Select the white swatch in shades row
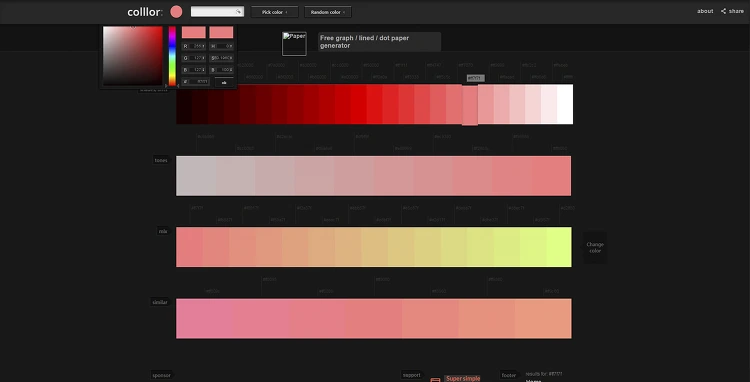Viewport: 750px width, 382px height. (565, 104)
